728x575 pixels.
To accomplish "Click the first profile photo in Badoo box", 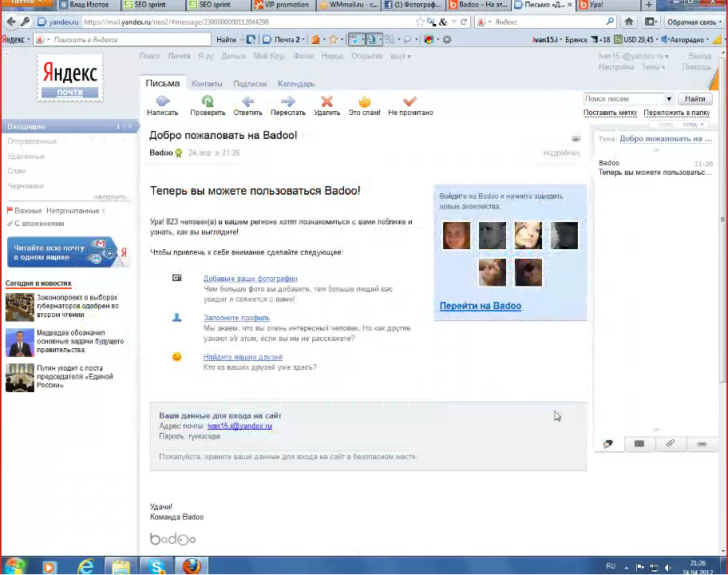I will click(457, 235).
